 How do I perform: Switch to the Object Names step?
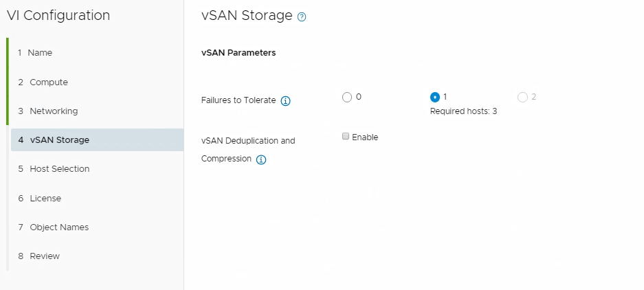pos(58,227)
